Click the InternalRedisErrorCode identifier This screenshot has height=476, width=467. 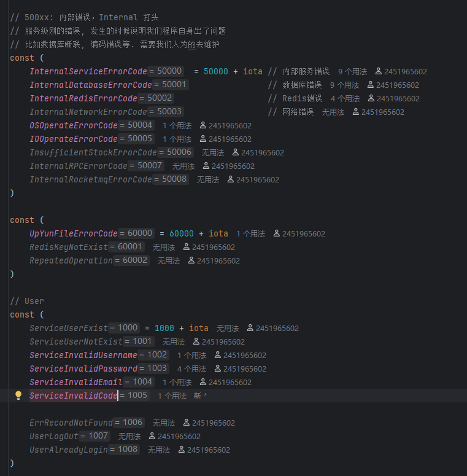(x=83, y=98)
